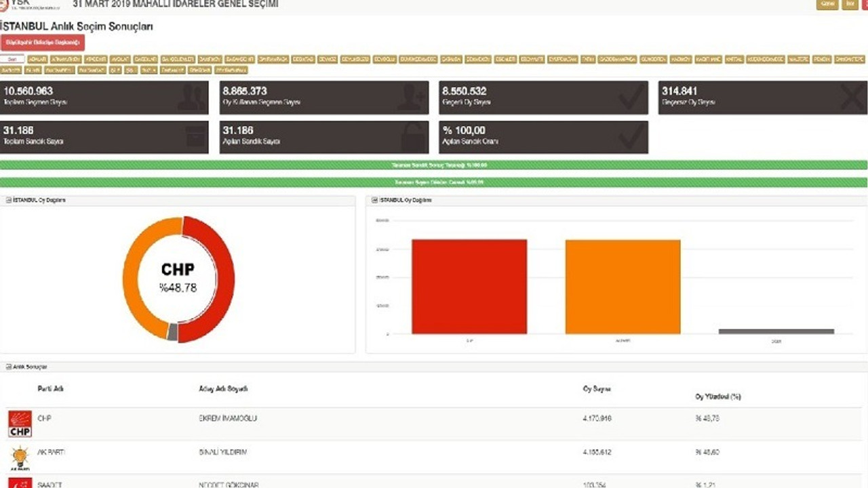This screenshot has width=868, height=488.
Task: Select the SANCAKTEPE district tab
Action: [850, 60]
